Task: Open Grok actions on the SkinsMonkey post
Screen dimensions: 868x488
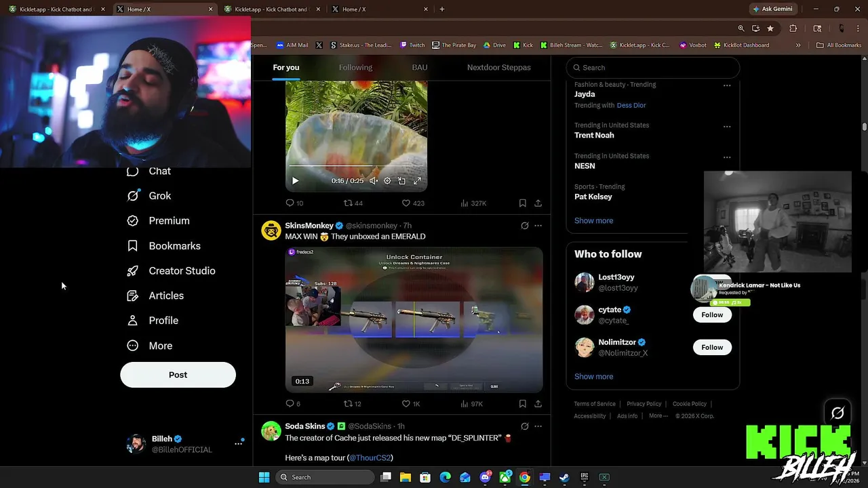Action: (x=524, y=226)
